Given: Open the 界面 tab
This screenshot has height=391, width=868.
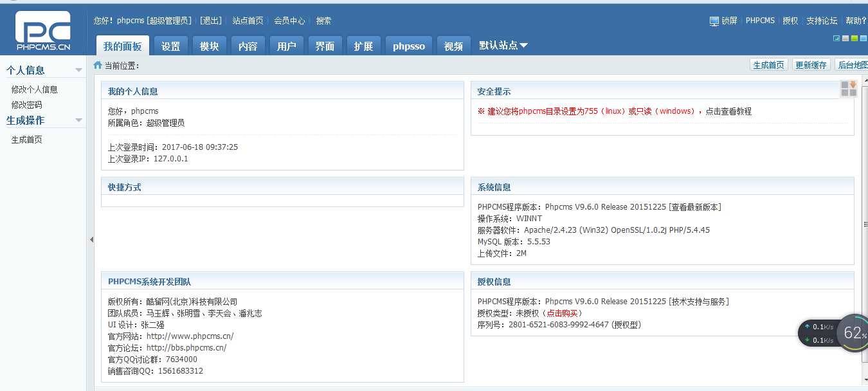Looking at the screenshot, I should click(325, 46).
